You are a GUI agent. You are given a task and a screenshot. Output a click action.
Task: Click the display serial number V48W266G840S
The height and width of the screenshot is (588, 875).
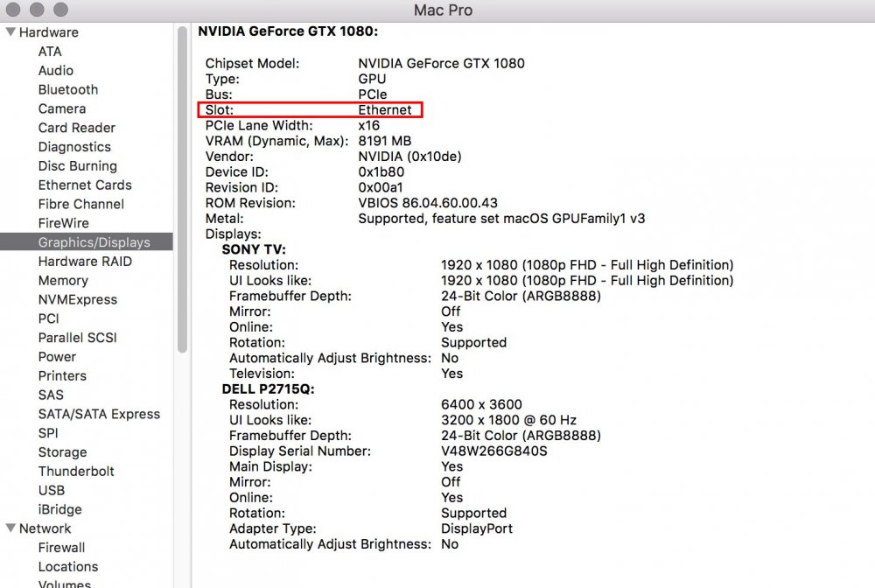[494, 451]
